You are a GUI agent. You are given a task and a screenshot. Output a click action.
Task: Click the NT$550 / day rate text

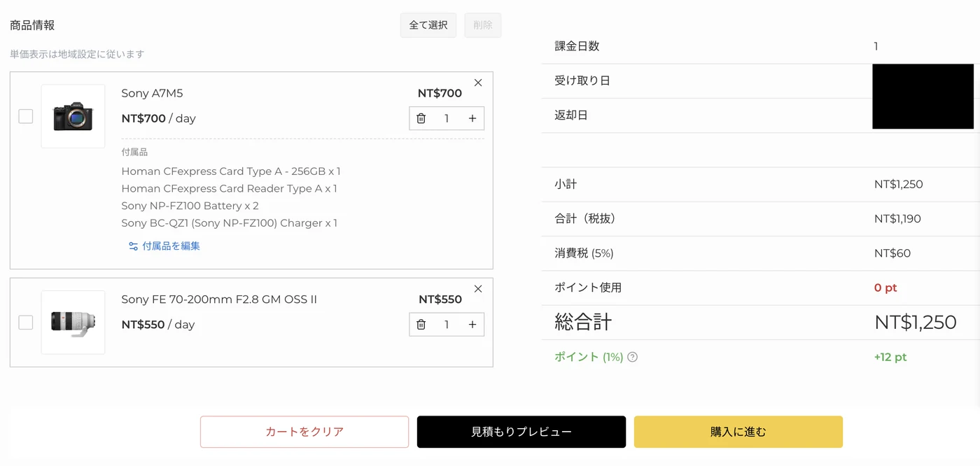pos(158,325)
